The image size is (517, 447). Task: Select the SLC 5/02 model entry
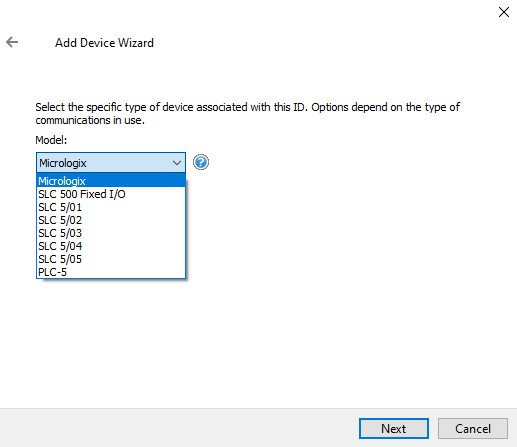click(111, 220)
